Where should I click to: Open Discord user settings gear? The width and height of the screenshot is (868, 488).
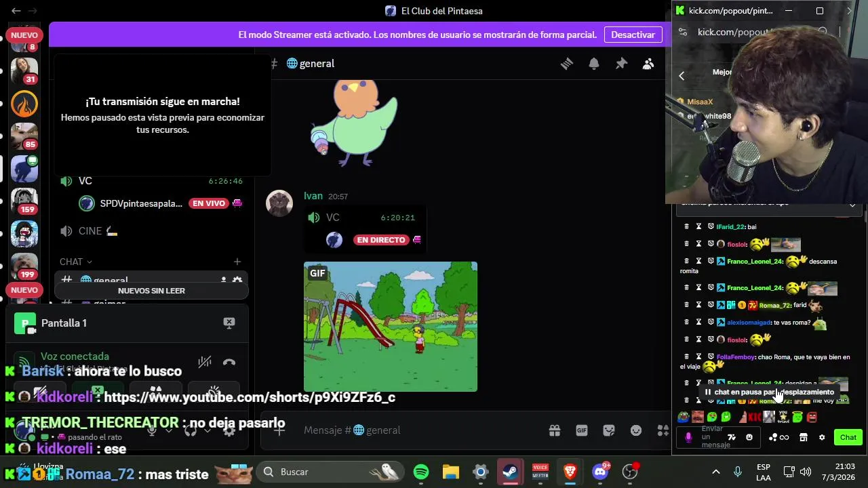coord(229,430)
